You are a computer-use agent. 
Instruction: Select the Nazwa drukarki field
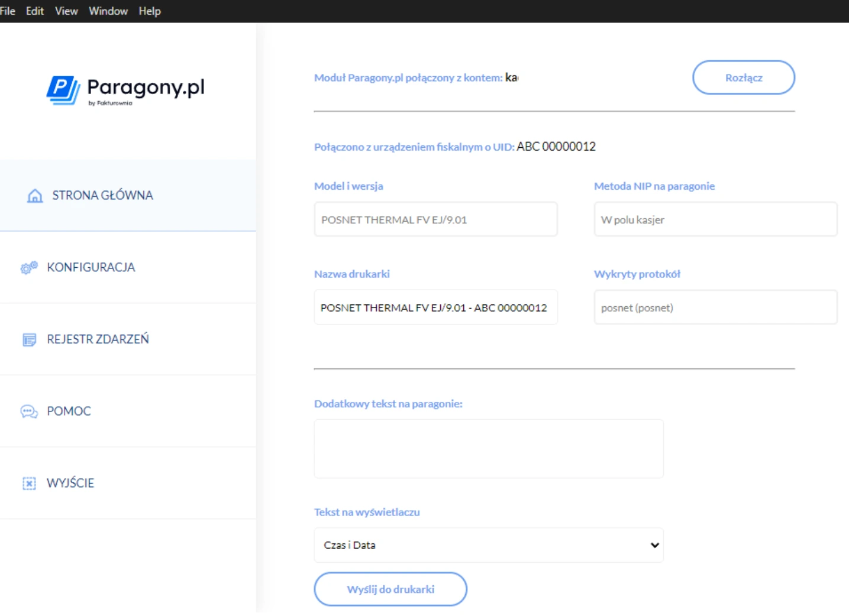[435, 307]
